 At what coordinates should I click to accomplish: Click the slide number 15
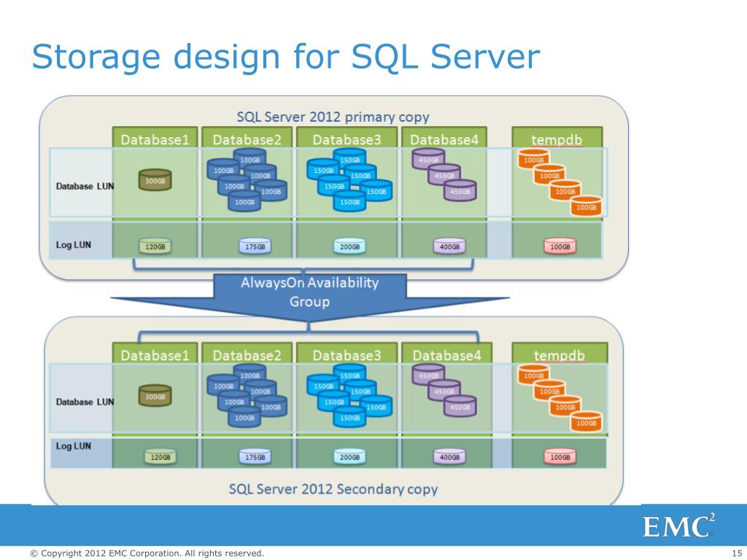tap(737, 553)
